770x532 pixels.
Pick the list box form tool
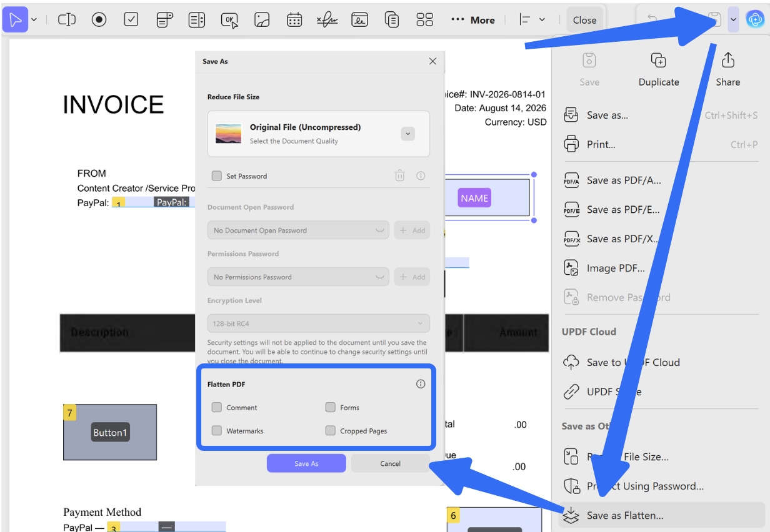(x=197, y=19)
